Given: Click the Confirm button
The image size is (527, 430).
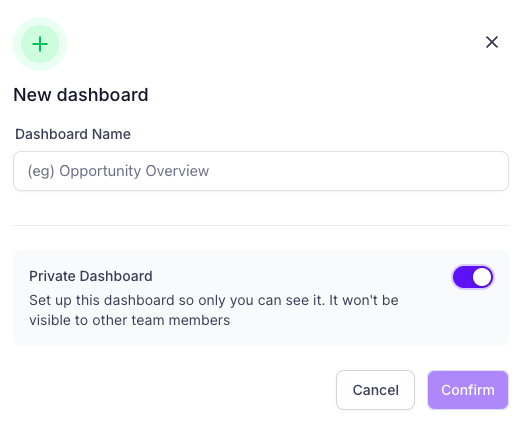Looking at the screenshot, I should point(468,390).
